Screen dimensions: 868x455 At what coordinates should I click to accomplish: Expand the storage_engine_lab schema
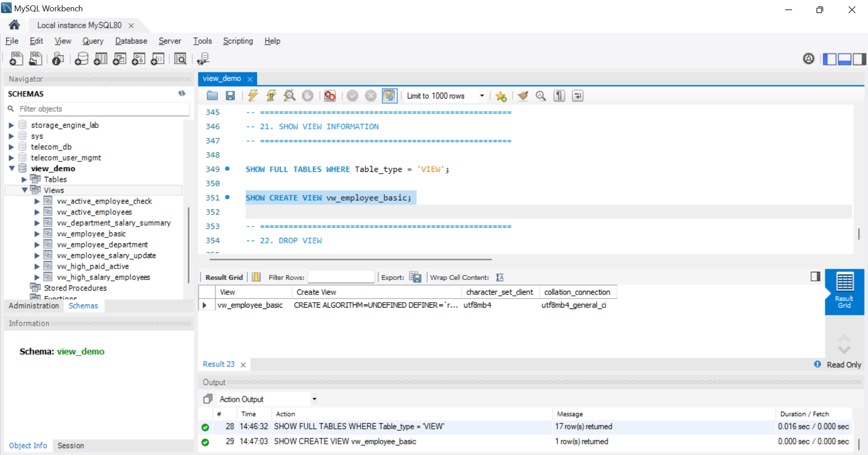(11, 125)
